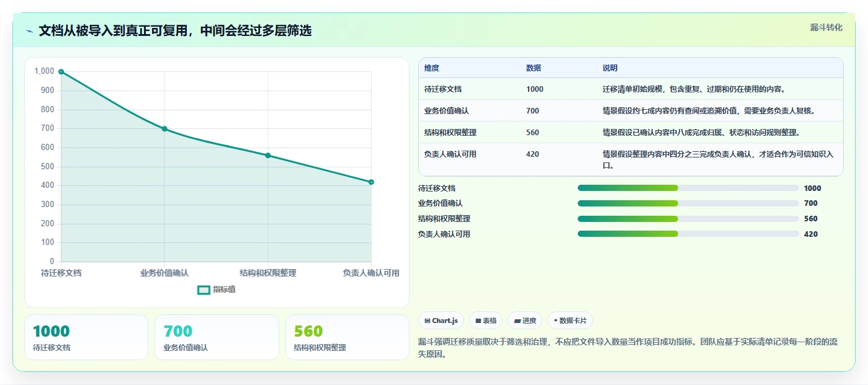Select the 业务价值确认 table row label

tap(447, 111)
